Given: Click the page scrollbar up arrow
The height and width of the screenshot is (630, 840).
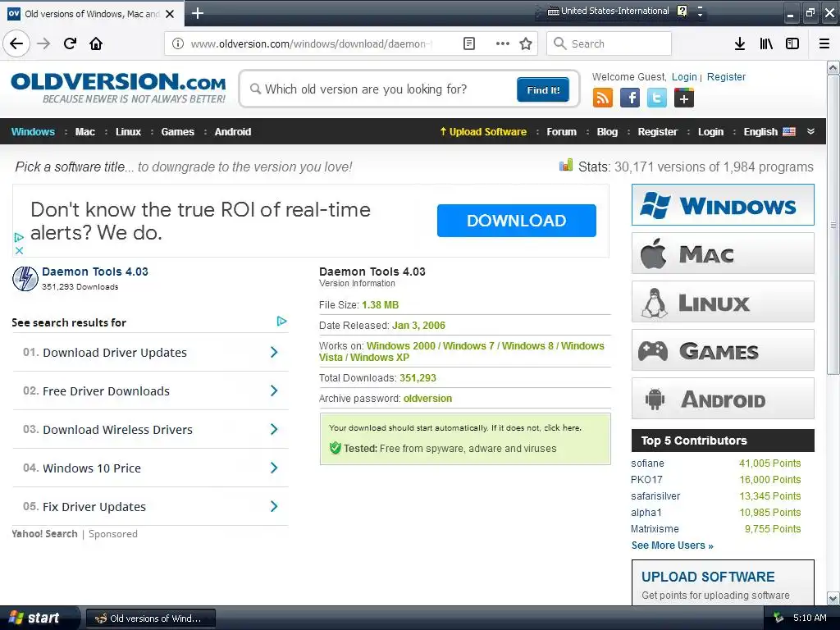Looking at the screenshot, I should (833, 67).
